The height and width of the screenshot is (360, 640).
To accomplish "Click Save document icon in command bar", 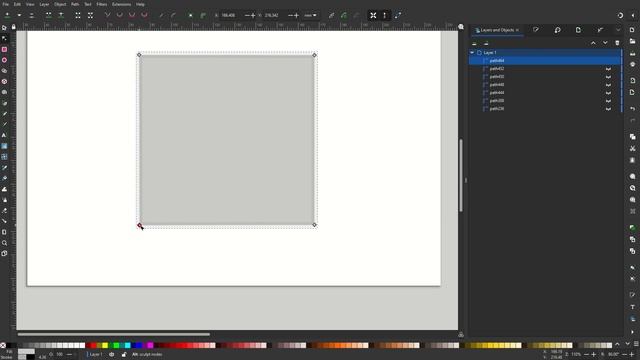I will (x=632, y=53).
